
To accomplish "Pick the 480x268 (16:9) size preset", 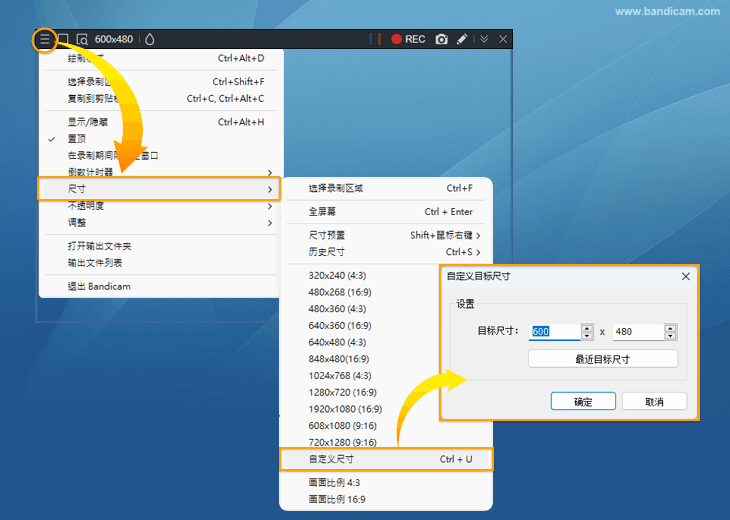I will (340, 292).
